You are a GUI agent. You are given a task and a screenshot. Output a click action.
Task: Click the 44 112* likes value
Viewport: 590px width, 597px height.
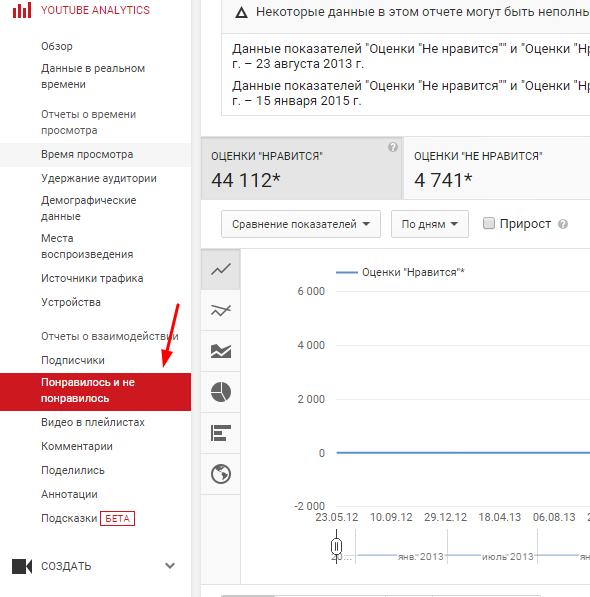tap(246, 180)
